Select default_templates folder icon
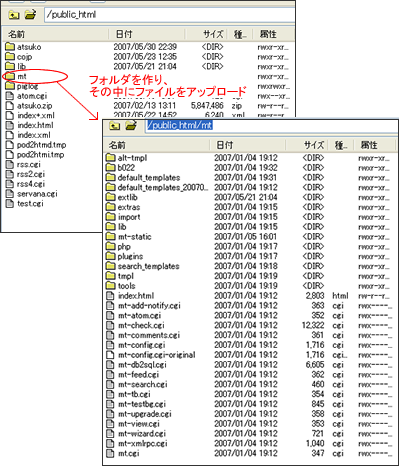This screenshot has height=466, width=400. coord(111,177)
